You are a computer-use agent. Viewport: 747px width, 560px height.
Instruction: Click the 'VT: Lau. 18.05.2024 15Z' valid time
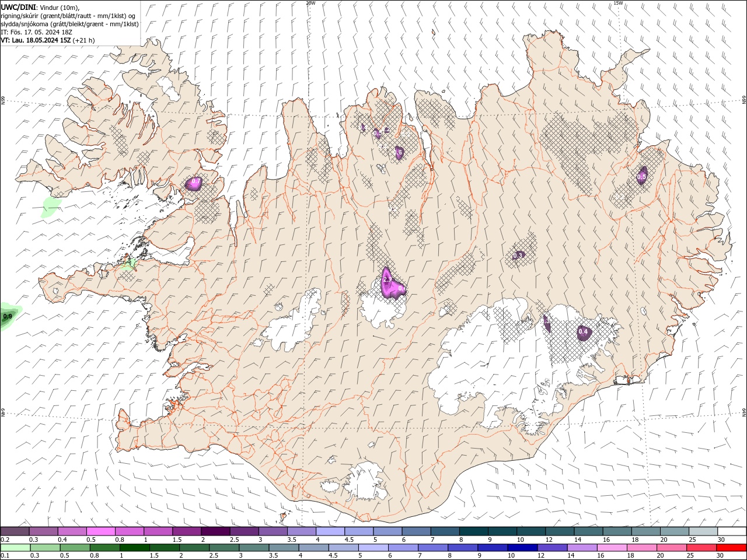[36, 40]
